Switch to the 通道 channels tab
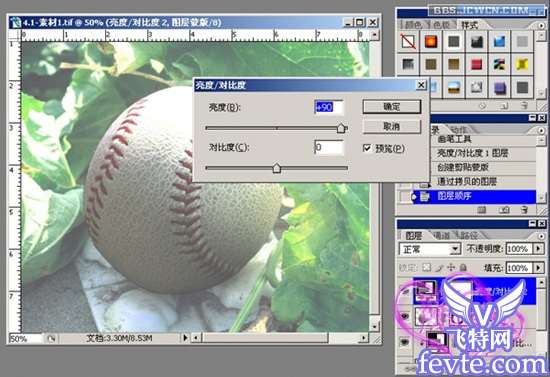The image size is (550, 377). [441, 235]
